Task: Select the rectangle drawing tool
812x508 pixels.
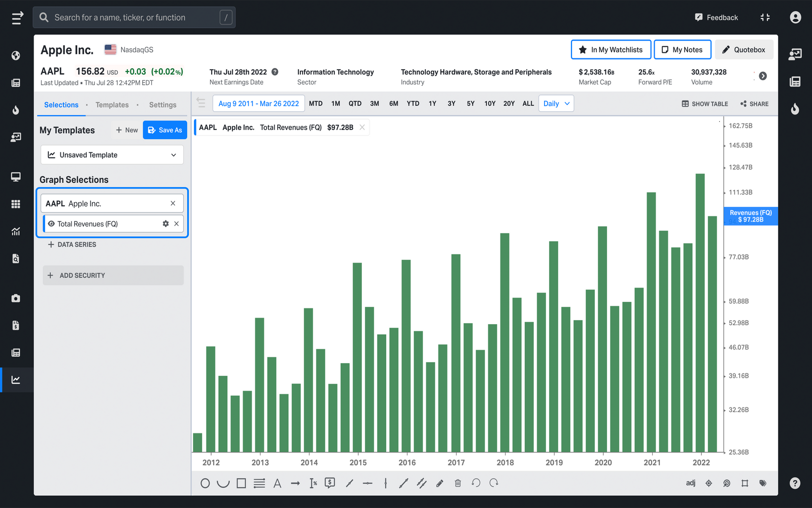Action: tap(242, 483)
